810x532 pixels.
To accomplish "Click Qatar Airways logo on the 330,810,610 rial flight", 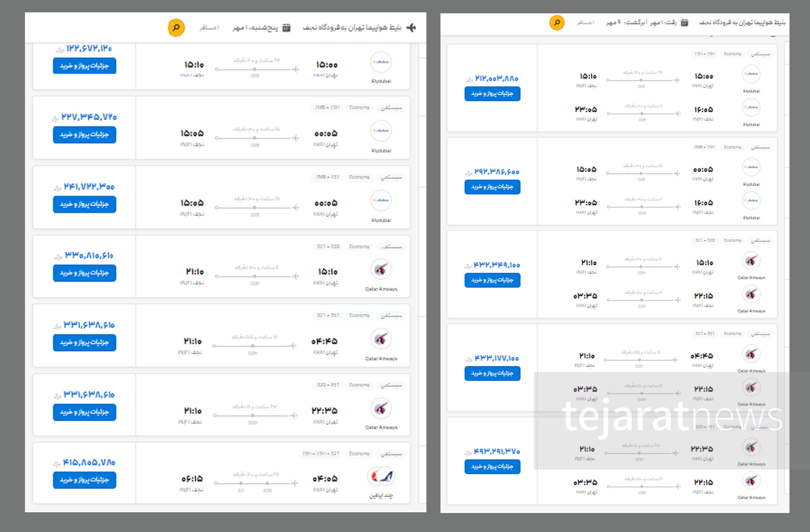I will coord(381,269).
